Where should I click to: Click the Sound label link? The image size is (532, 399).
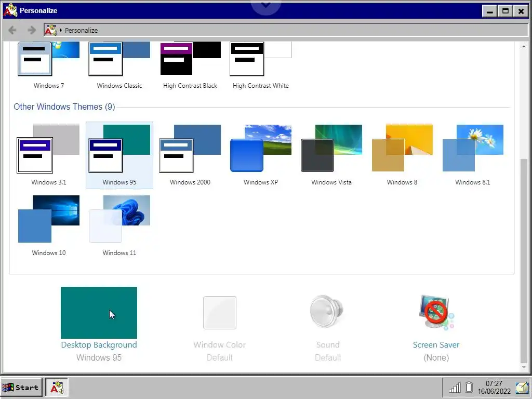[x=328, y=345]
